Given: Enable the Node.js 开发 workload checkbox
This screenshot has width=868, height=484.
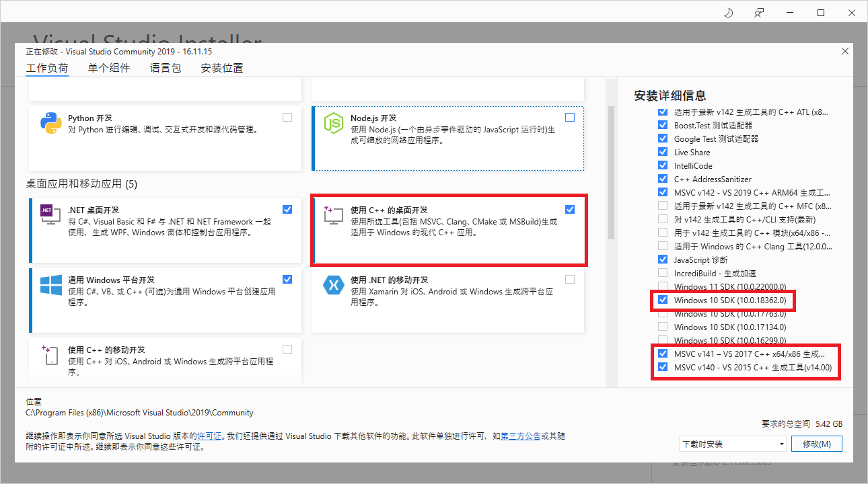Looking at the screenshot, I should pos(570,117).
